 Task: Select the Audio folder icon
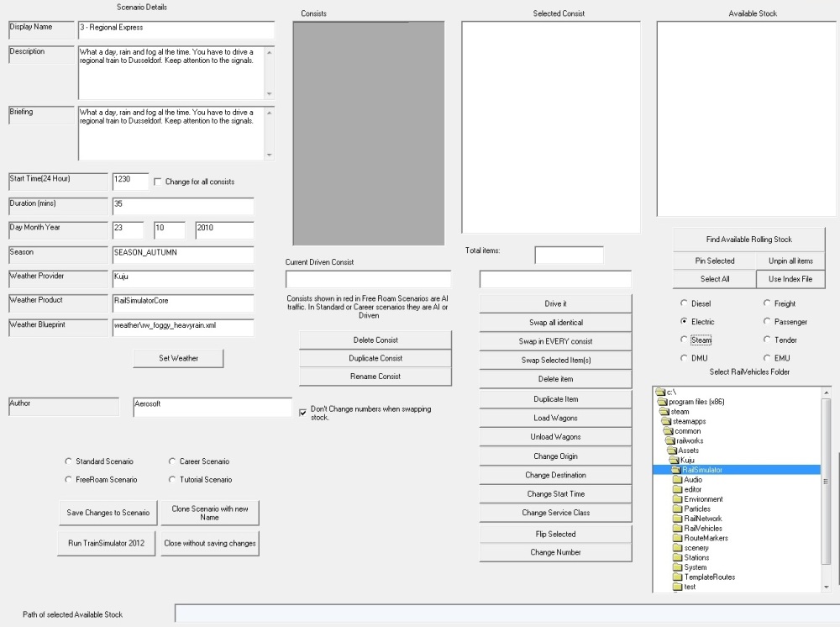[677, 480]
